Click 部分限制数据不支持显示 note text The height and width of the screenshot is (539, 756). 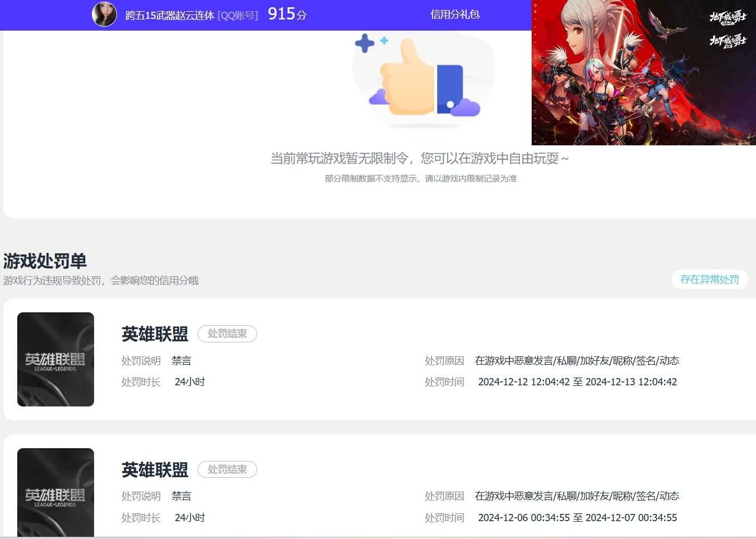pyautogui.click(x=421, y=179)
